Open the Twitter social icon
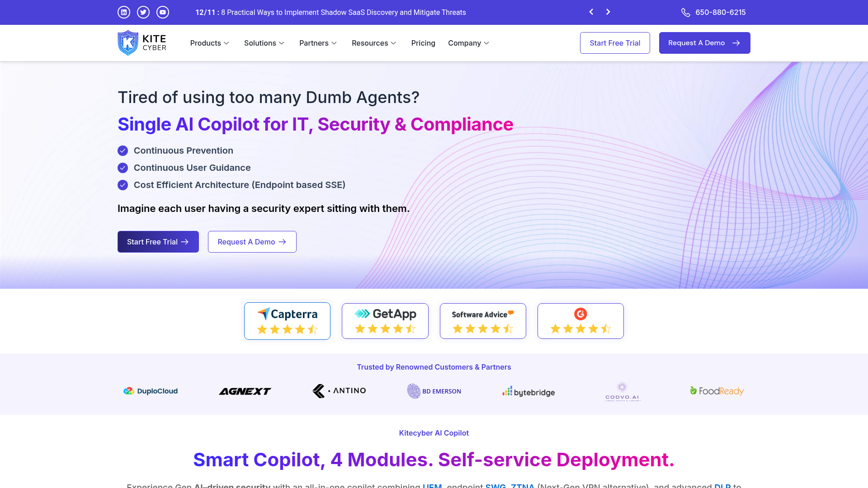This screenshot has width=868, height=488. point(143,12)
